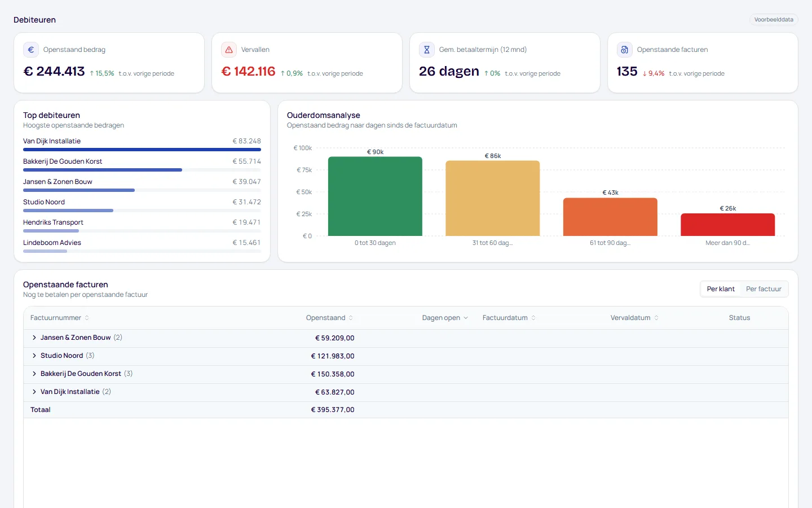This screenshot has width=812, height=508.
Task: Click Bakkerij De Gouden Korst in Top debiteuren
Action: [63, 161]
